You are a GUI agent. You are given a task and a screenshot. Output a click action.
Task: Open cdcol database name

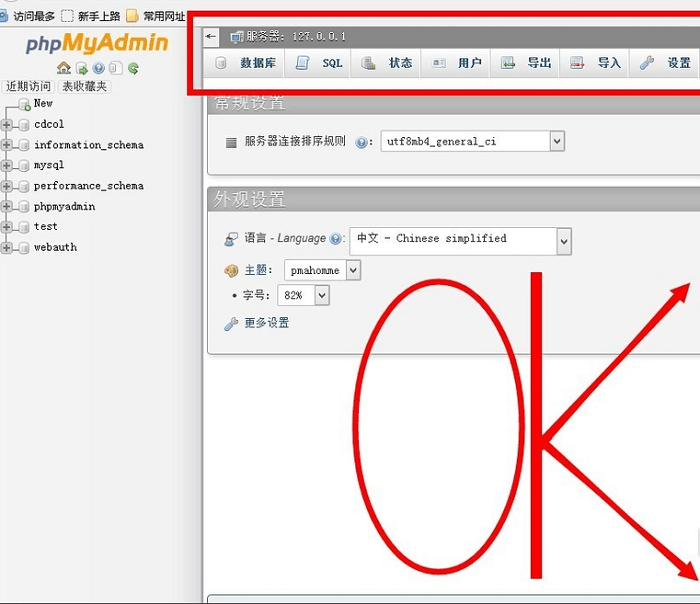point(49,124)
